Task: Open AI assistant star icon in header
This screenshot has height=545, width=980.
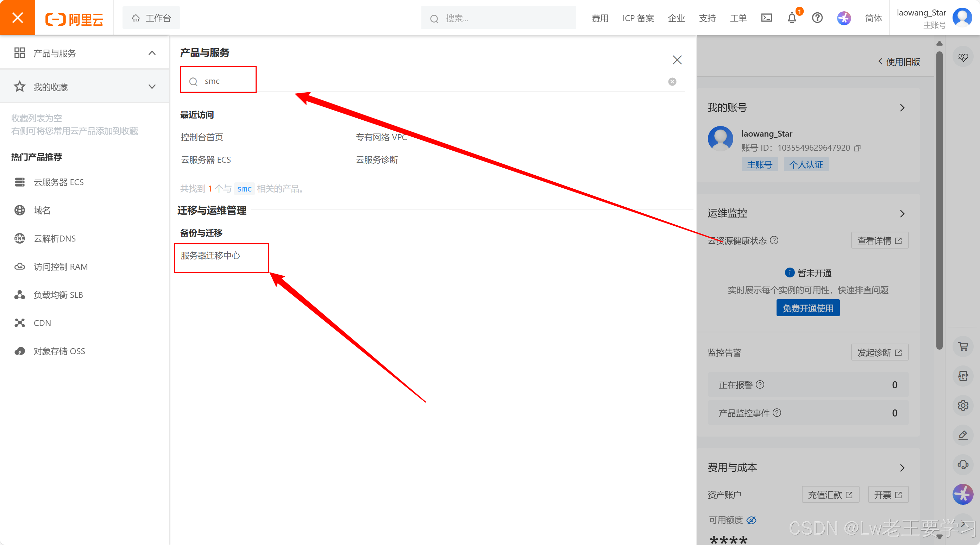Action: (843, 18)
